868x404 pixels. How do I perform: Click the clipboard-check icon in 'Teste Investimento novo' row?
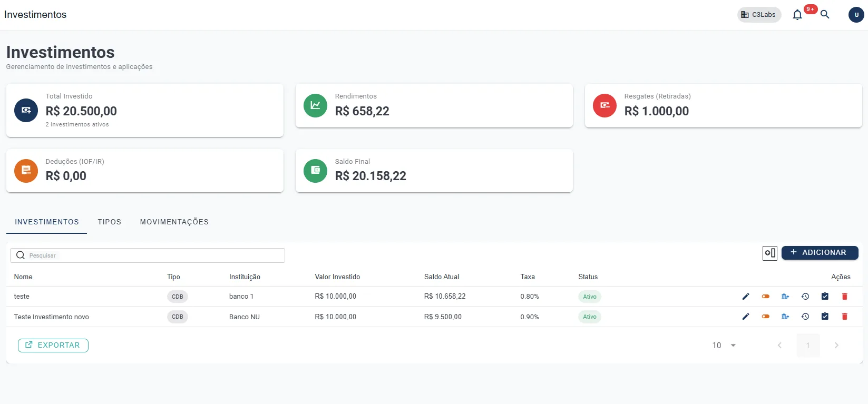(x=825, y=317)
